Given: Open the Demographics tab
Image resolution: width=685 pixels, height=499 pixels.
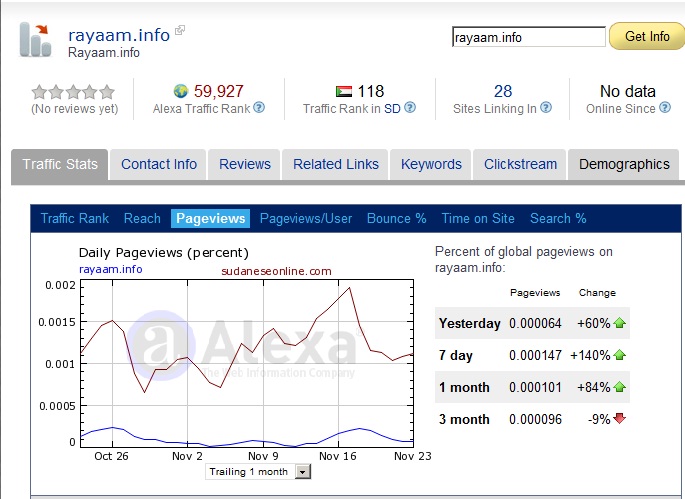Looking at the screenshot, I should (624, 164).
